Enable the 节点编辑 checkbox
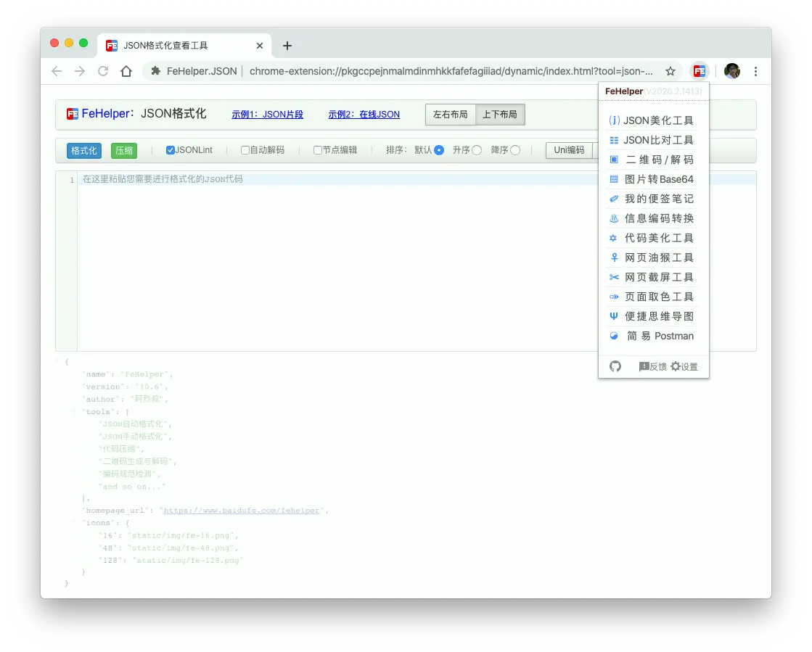 [318, 150]
